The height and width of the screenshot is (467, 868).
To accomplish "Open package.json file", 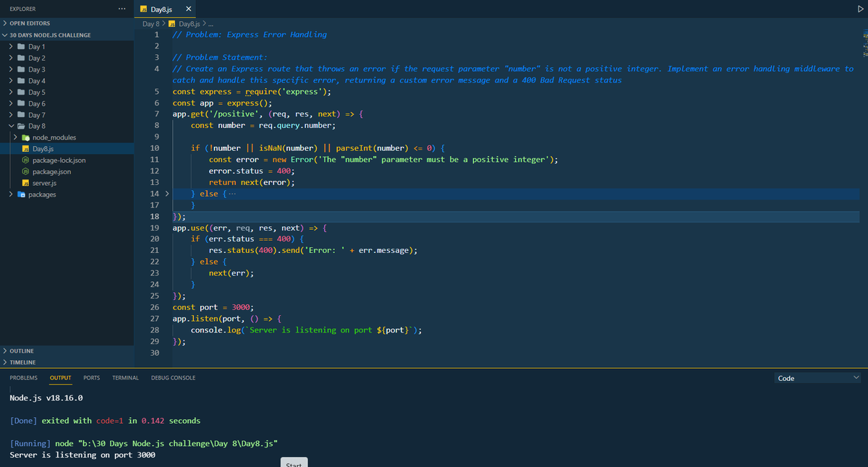I will click(67, 172).
